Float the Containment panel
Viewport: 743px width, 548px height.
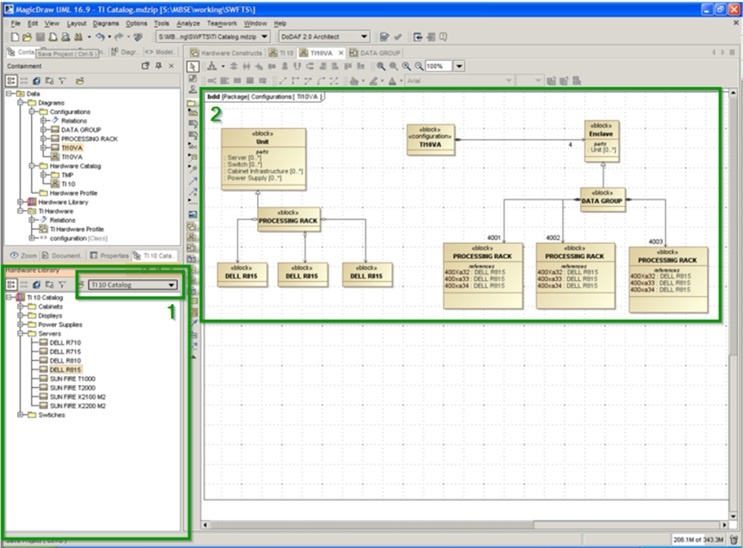145,66
